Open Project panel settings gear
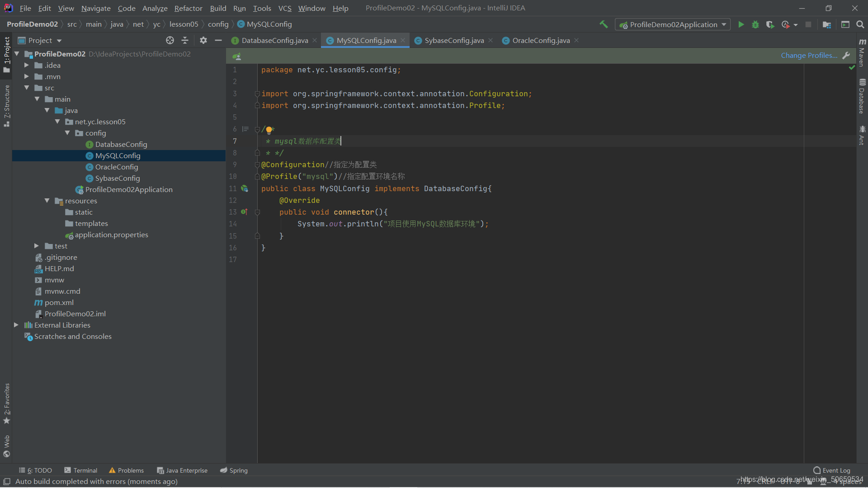The width and height of the screenshot is (868, 488). click(x=203, y=40)
